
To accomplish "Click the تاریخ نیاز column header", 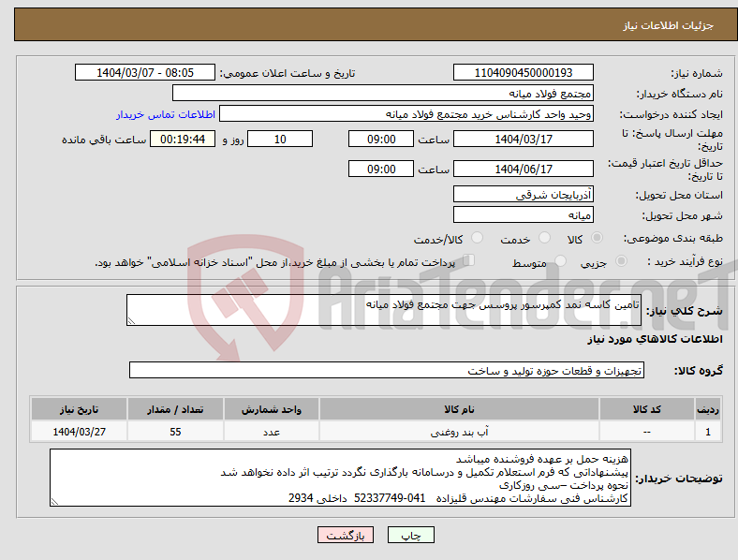I will 79,409.
